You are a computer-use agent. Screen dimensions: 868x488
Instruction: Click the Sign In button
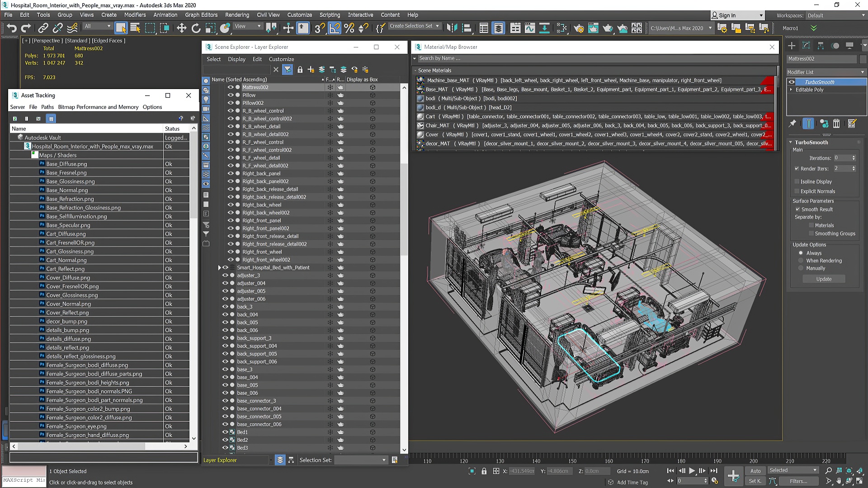click(x=737, y=15)
